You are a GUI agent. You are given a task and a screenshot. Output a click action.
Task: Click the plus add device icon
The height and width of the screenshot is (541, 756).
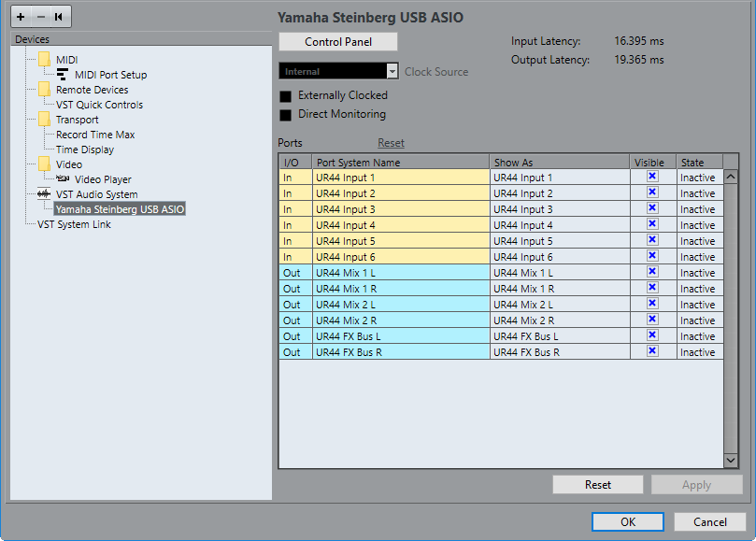pyautogui.click(x=21, y=17)
